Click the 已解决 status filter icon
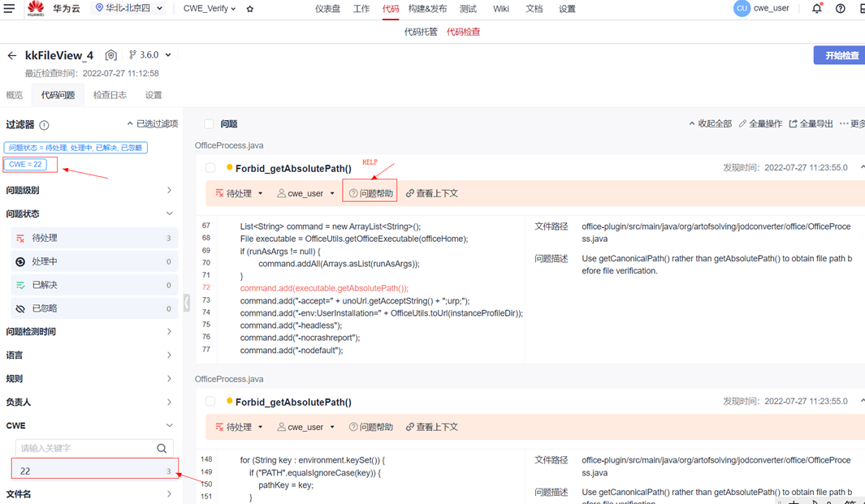This screenshot has width=865, height=504. (20, 285)
